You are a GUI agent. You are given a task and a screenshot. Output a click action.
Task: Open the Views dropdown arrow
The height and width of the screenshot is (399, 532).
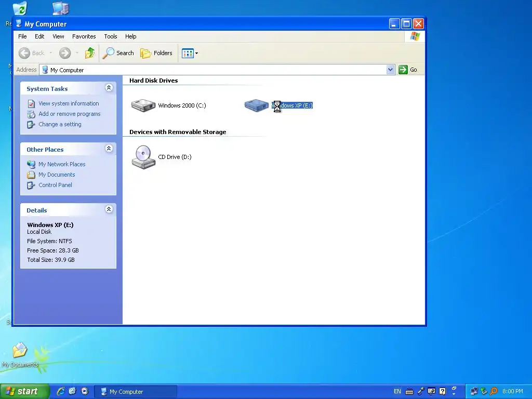pos(196,54)
